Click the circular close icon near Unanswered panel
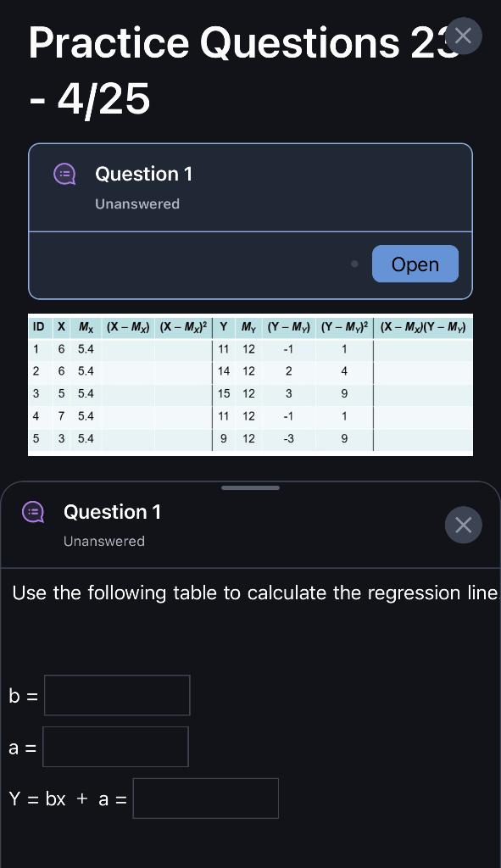 point(463,525)
